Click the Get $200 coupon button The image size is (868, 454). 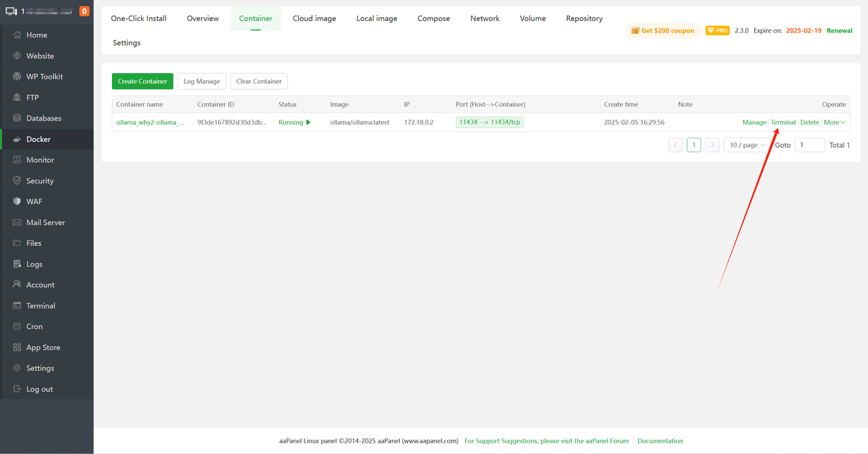[x=663, y=30]
